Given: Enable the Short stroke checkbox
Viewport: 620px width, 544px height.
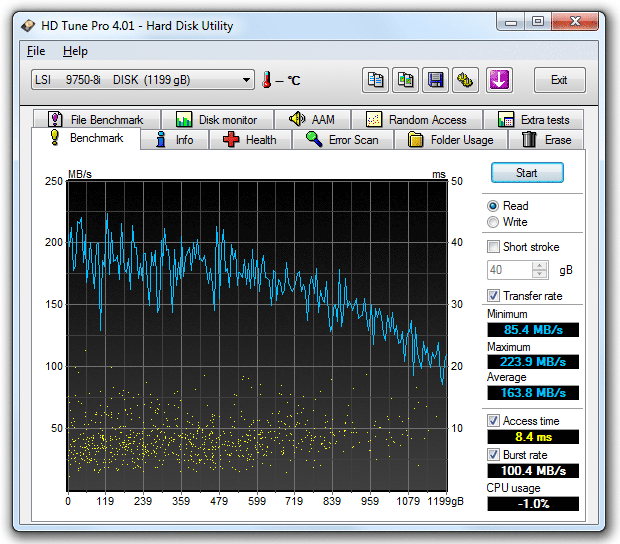Looking at the screenshot, I should coord(493,247).
